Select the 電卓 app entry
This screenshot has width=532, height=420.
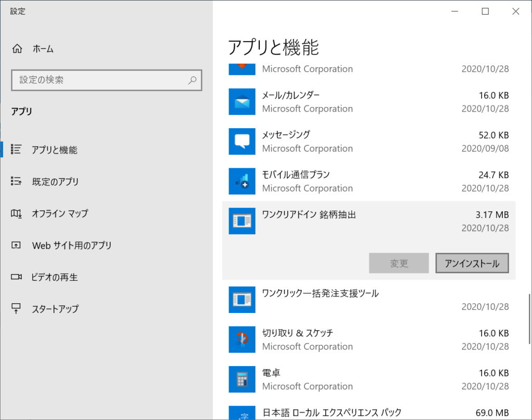[369, 379]
